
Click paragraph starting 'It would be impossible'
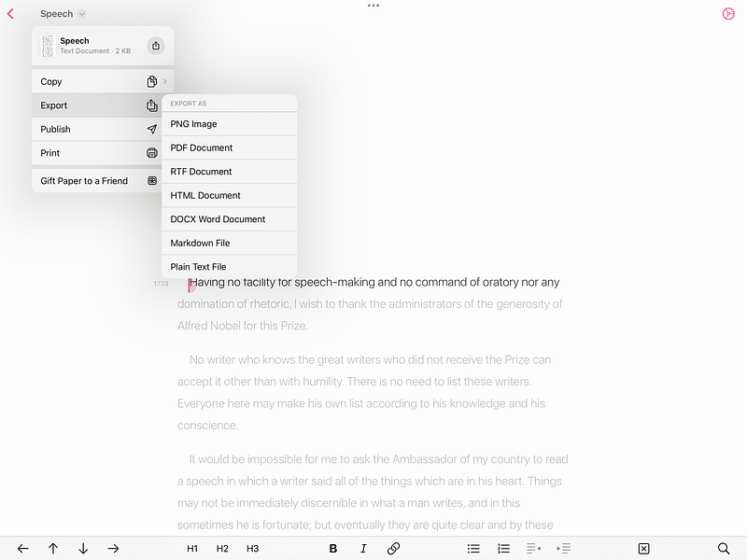(x=373, y=492)
